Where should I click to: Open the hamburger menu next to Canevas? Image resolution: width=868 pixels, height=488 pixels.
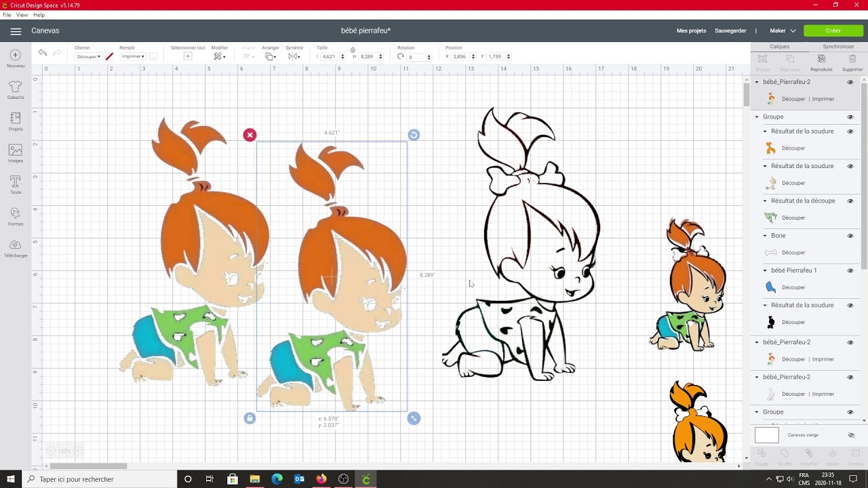pyautogui.click(x=16, y=31)
